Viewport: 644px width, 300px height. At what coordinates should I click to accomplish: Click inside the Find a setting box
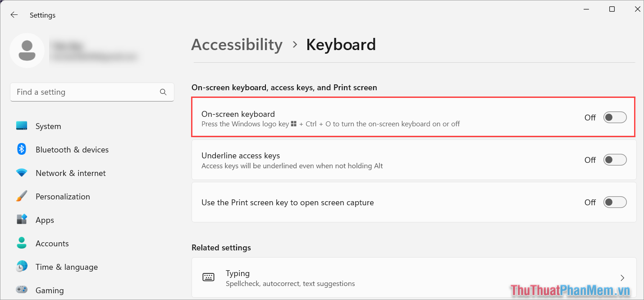[x=81, y=92]
